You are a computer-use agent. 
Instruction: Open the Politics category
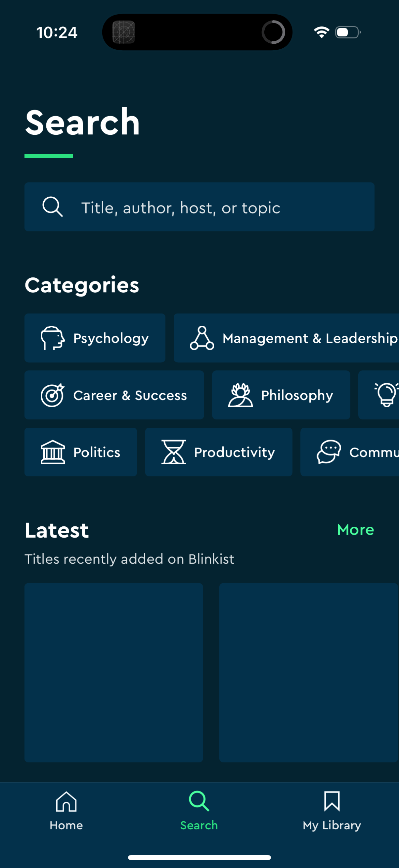pos(80,452)
